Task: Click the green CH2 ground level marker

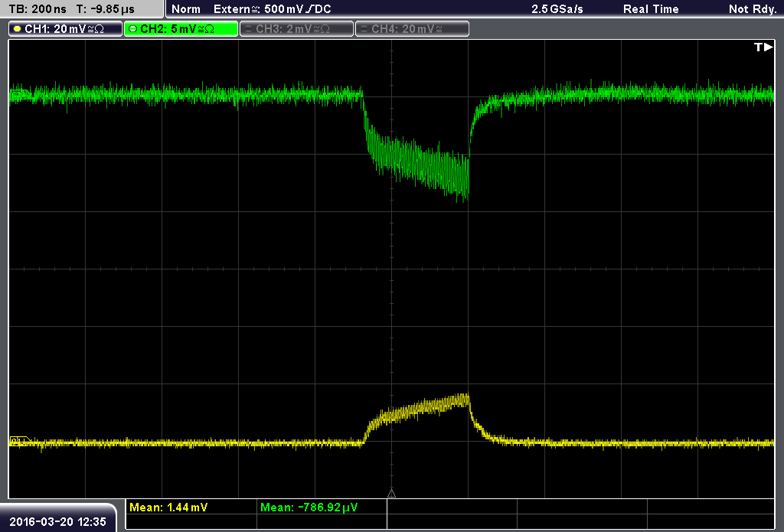Action: click(x=20, y=94)
